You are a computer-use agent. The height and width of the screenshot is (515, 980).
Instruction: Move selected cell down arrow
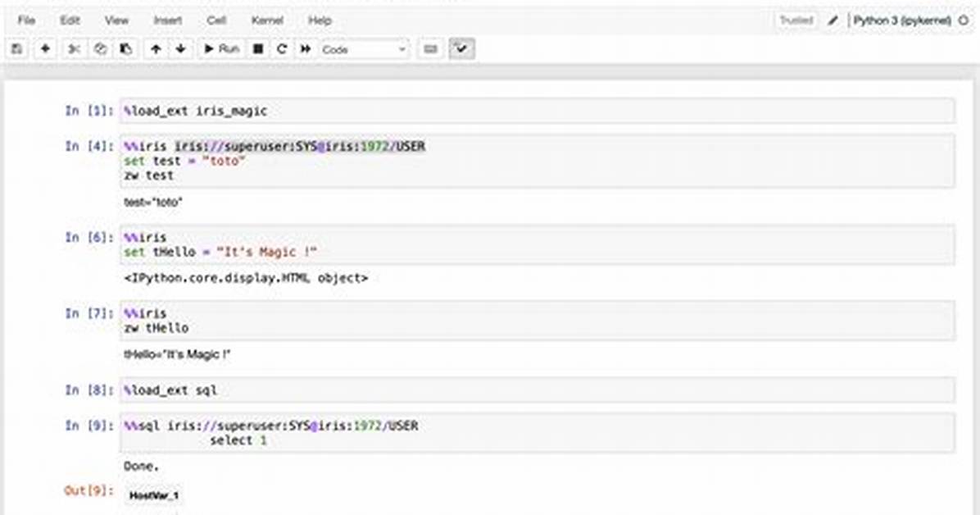[180, 49]
